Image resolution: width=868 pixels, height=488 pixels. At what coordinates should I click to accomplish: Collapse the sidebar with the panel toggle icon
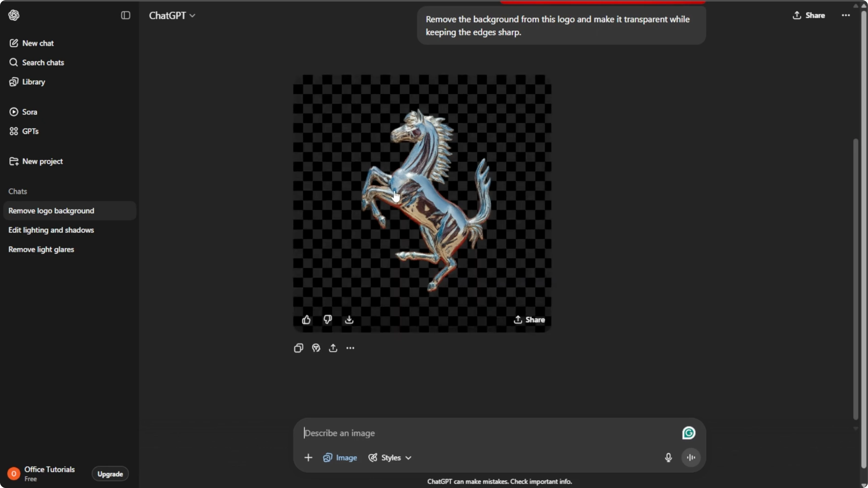(x=125, y=15)
